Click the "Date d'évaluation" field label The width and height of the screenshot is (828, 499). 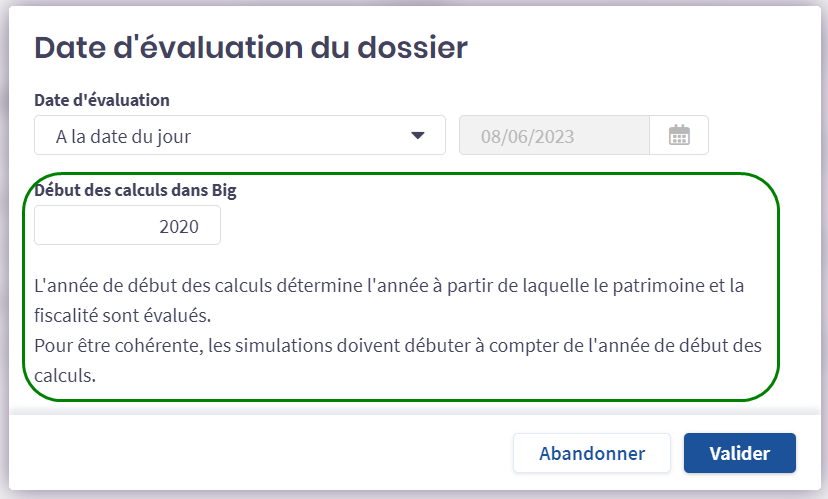(x=102, y=100)
